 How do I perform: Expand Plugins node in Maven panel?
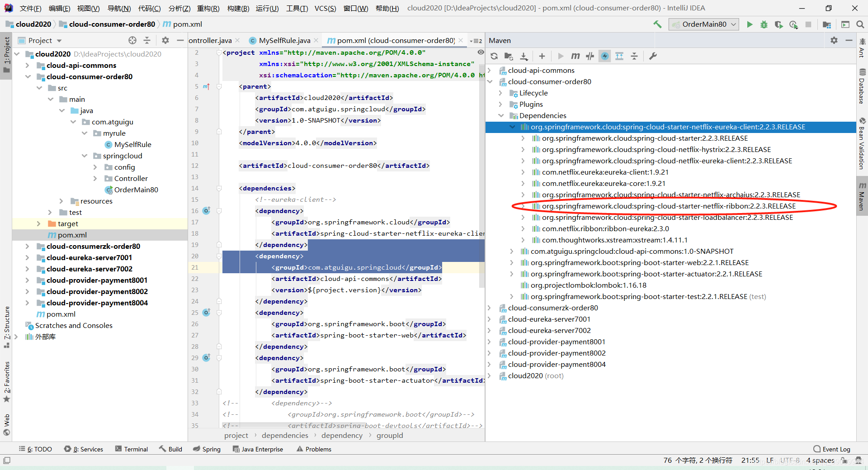500,104
